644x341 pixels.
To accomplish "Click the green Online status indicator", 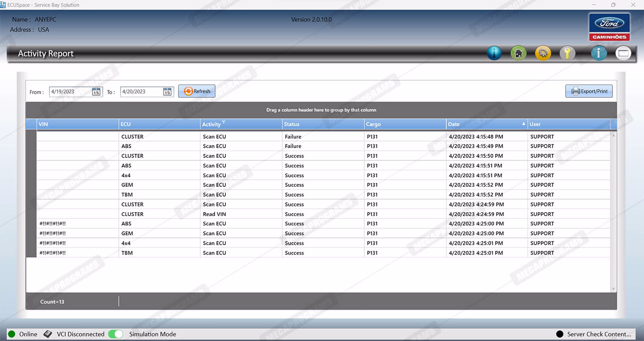I will (12, 334).
